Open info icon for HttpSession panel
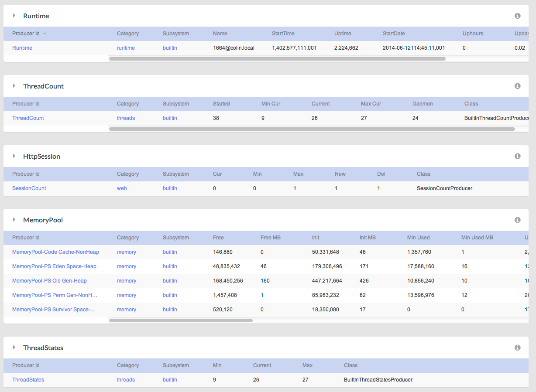The width and height of the screenshot is (536, 392). pos(518,156)
